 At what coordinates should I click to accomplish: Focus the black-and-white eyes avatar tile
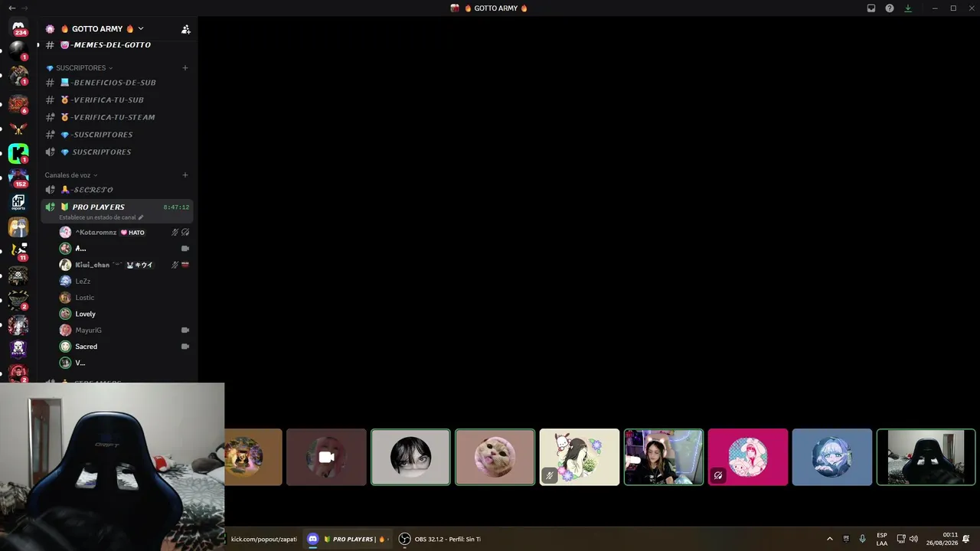pyautogui.click(x=410, y=457)
